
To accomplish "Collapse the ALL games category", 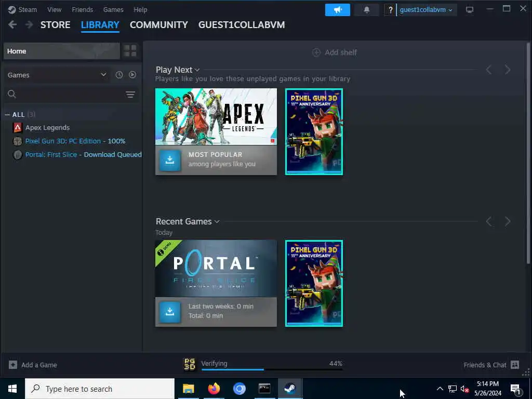I will pyautogui.click(x=7, y=115).
